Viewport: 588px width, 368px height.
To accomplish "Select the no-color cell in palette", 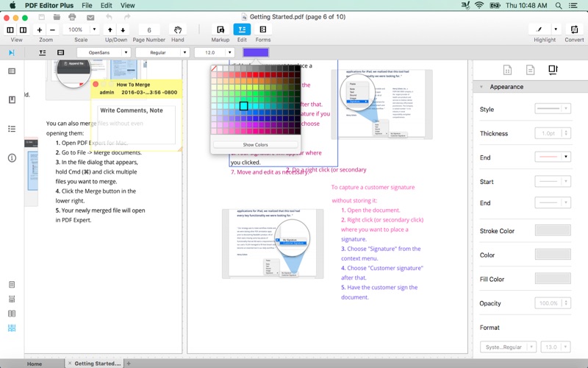I will (214, 68).
